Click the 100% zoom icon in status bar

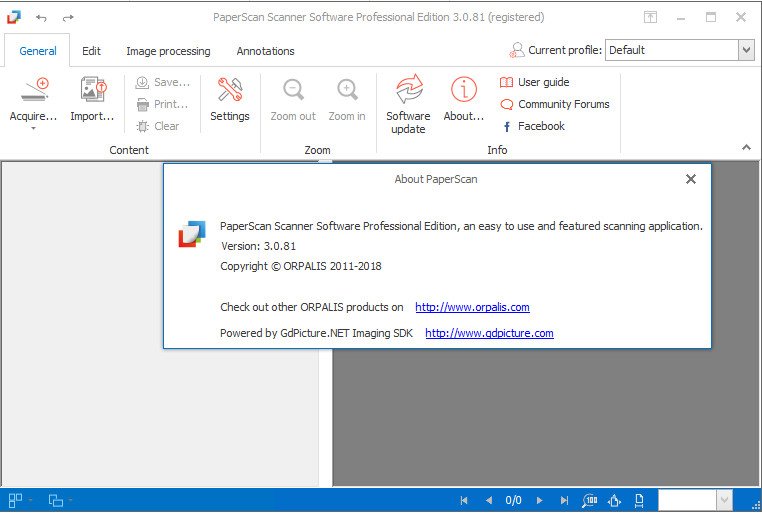coord(589,500)
